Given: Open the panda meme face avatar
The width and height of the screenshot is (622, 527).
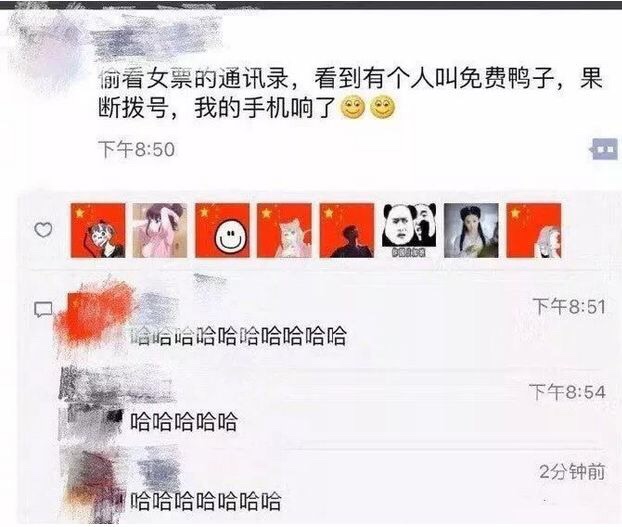Looking at the screenshot, I should pos(409,230).
